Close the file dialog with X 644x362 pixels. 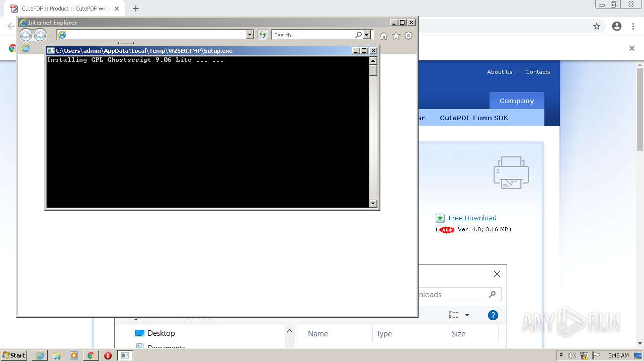pos(497,274)
